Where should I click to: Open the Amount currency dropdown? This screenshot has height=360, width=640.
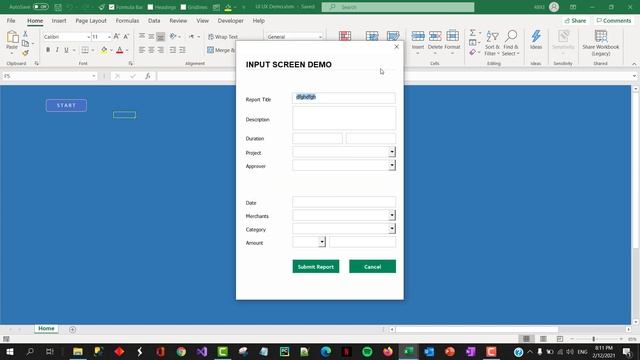[x=322, y=242]
